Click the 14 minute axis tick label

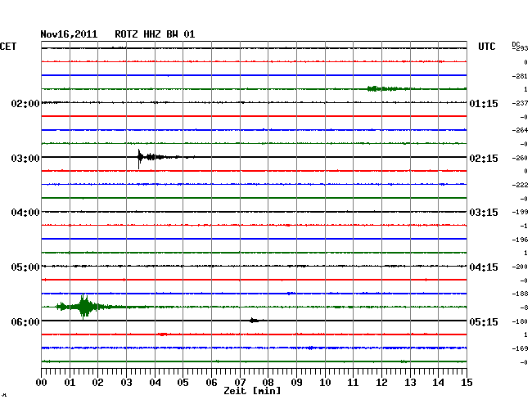point(439,382)
